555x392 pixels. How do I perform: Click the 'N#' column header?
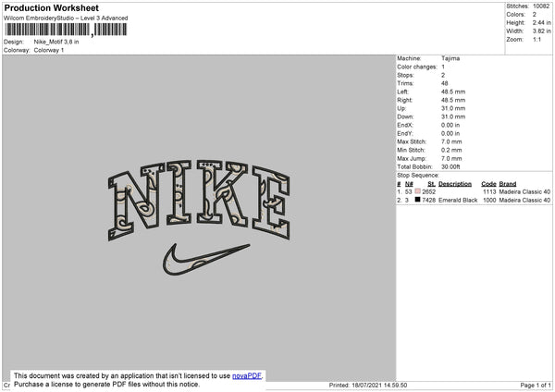click(x=409, y=184)
